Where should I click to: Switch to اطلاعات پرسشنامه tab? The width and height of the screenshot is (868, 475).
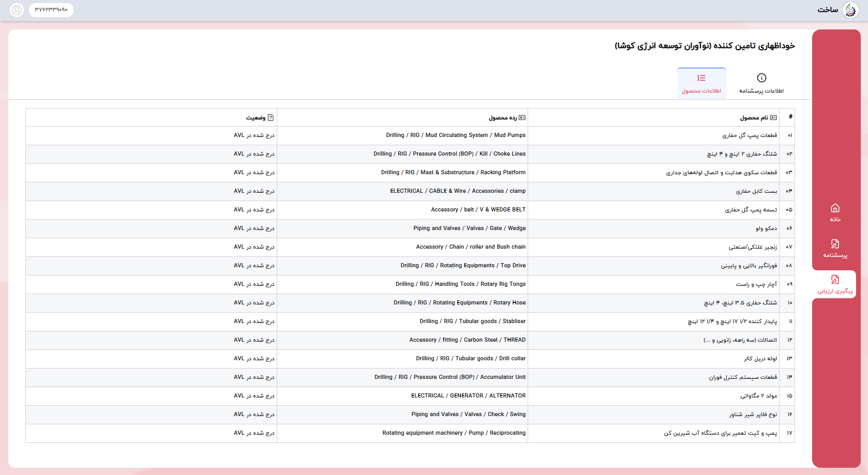pyautogui.click(x=761, y=83)
